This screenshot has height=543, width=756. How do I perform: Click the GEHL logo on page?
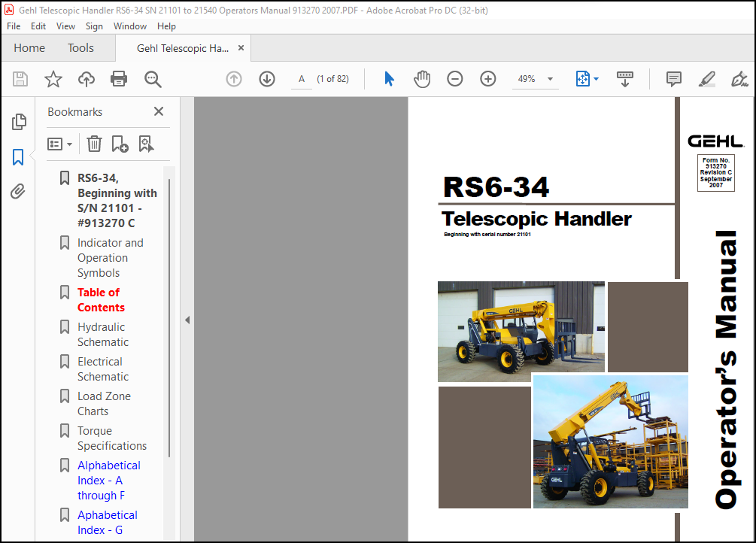pyautogui.click(x=715, y=141)
